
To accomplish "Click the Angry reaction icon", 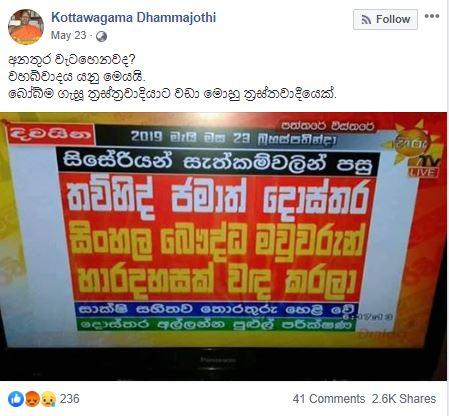I will click(32, 399).
